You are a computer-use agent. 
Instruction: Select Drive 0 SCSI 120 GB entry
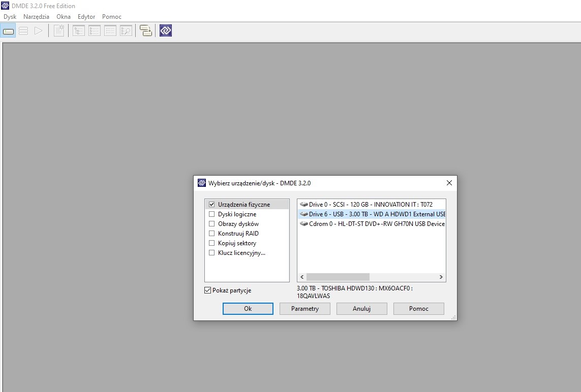click(371, 204)
